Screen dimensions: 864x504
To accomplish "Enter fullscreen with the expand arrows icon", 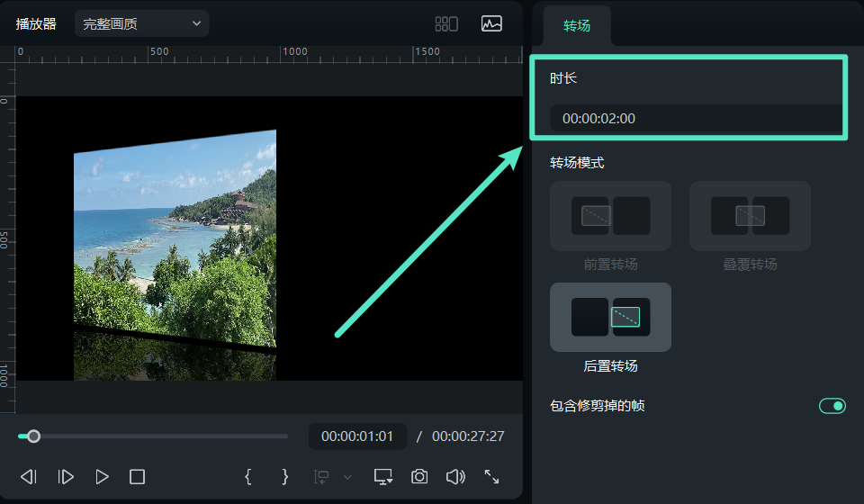I will coord(491,476).
